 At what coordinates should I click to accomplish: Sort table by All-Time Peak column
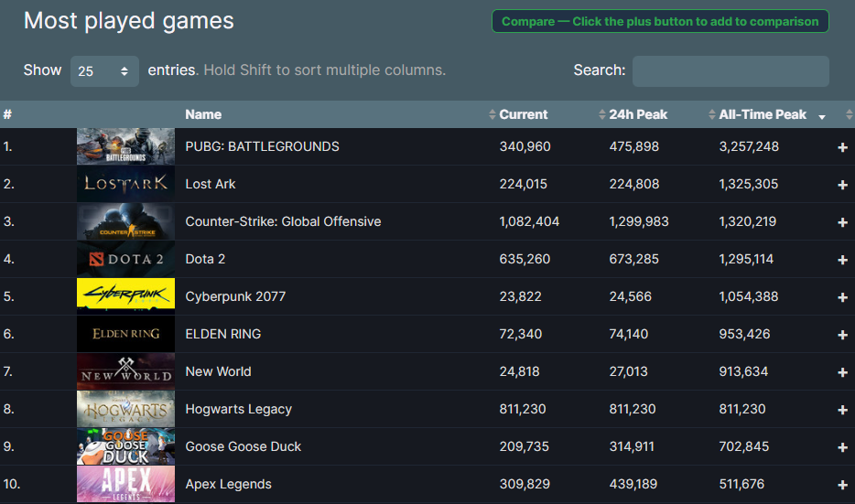(763, 114)
